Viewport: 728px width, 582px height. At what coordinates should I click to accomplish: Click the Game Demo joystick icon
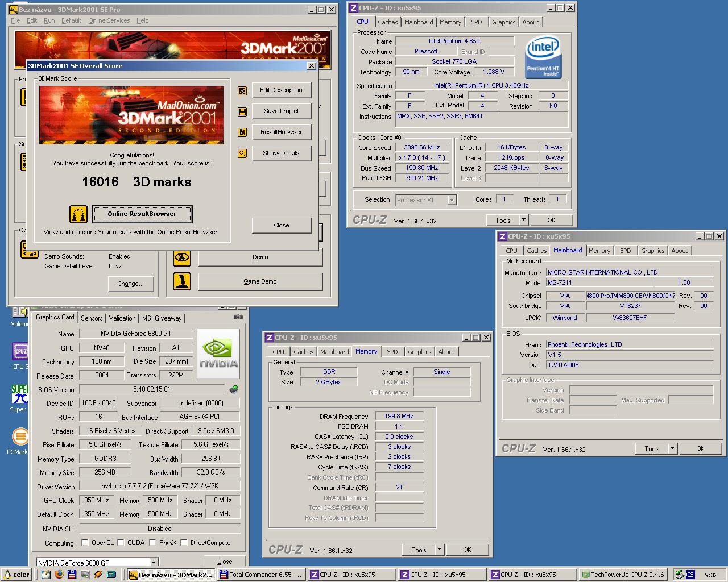(x=182, y=281)
